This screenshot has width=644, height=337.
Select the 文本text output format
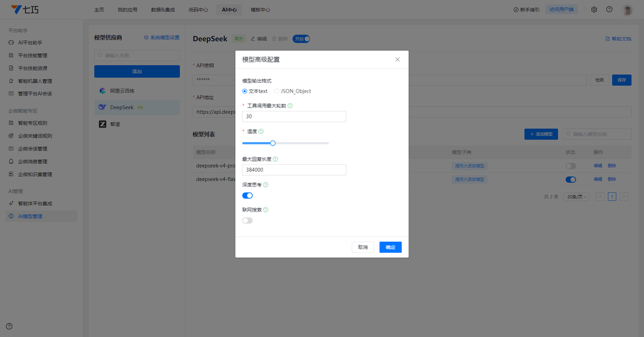(255, 91)
